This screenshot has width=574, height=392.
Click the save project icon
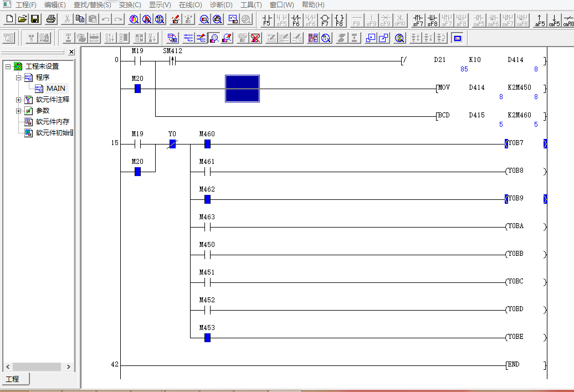(x=35, y=19)
